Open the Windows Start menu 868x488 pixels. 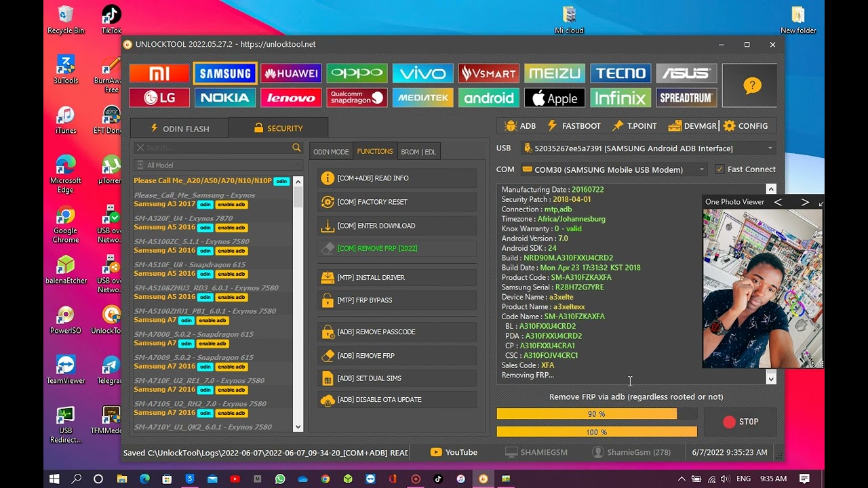54,479
